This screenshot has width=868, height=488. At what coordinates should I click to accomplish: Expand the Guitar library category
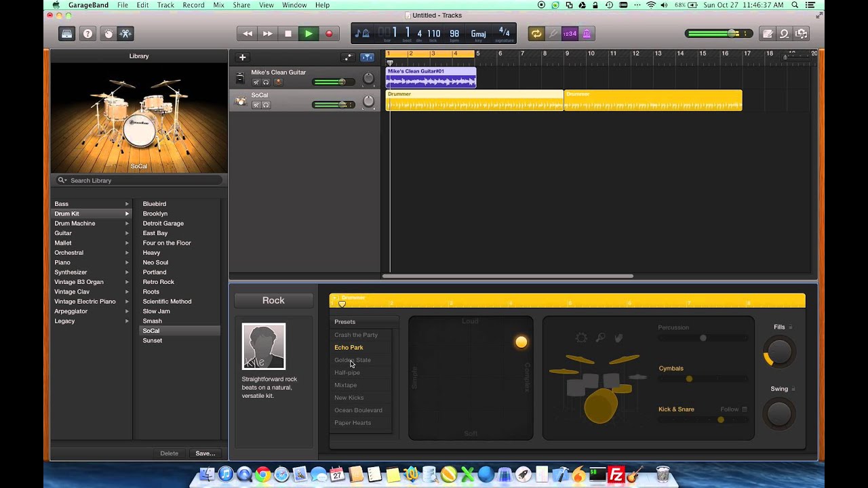point(127,233)
